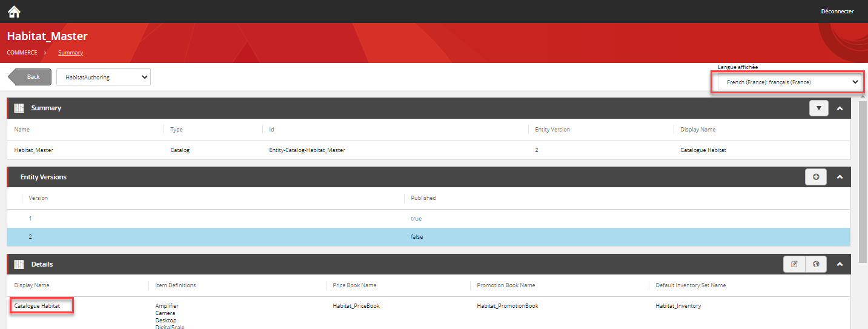This screenshot has height=329, width=868.
Task: Collapse the Entity Versions panel
Action: 840,177
